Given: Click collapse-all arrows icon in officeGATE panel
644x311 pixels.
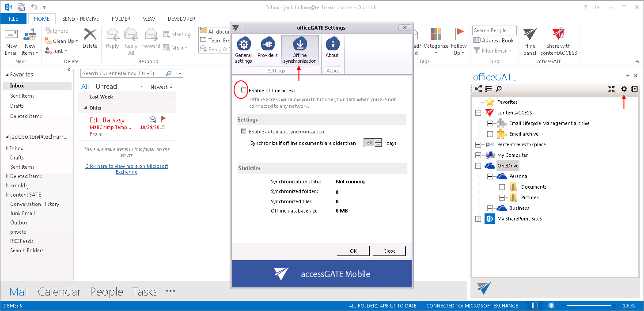Looking at the screenshot, I should click(611, 89).
